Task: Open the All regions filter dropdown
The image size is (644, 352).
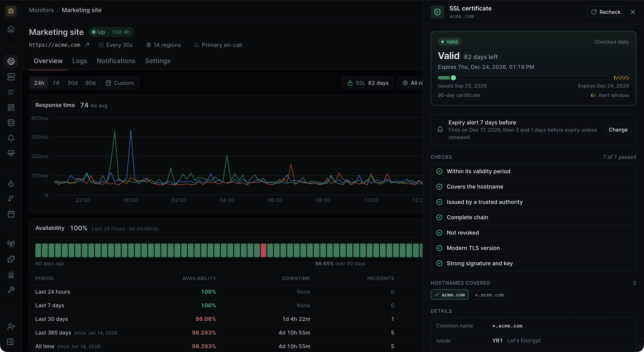Action: click(x=410, y=83)
